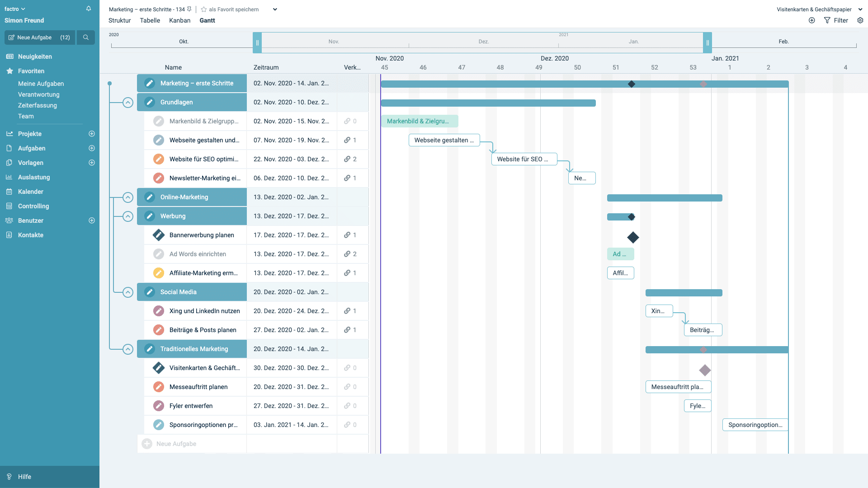The image size is (868, 488).
Task: Open Kontakte in sidebar
Action: [31, 235]
